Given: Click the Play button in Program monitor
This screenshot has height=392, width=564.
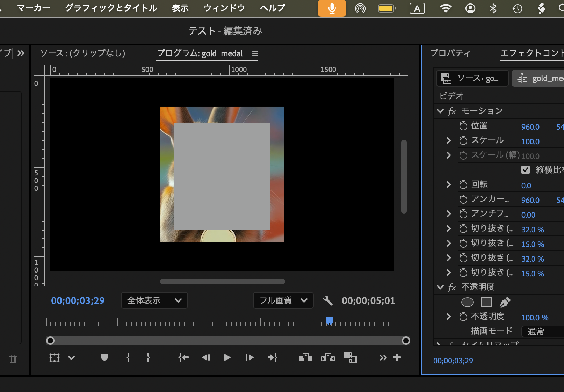Looking at the screenshot, I should pyautogui.click(x=227, y=357).
